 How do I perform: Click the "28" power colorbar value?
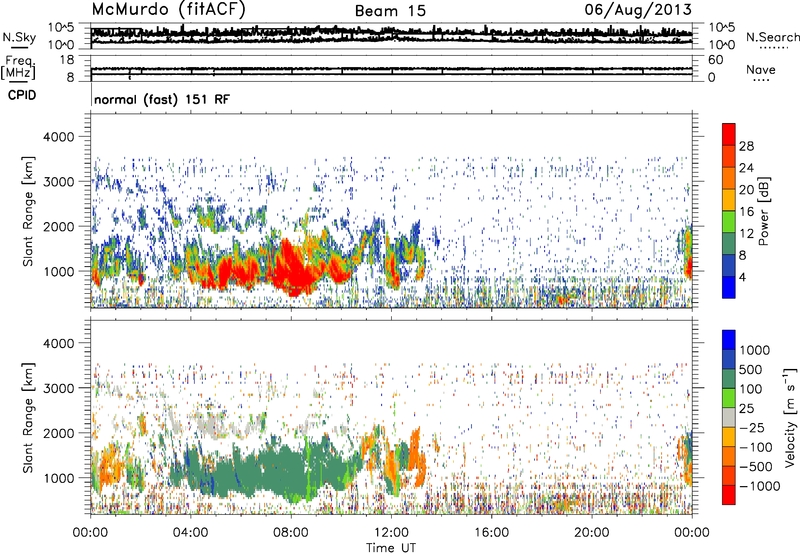pyautogui.click(x=746, y=146)
